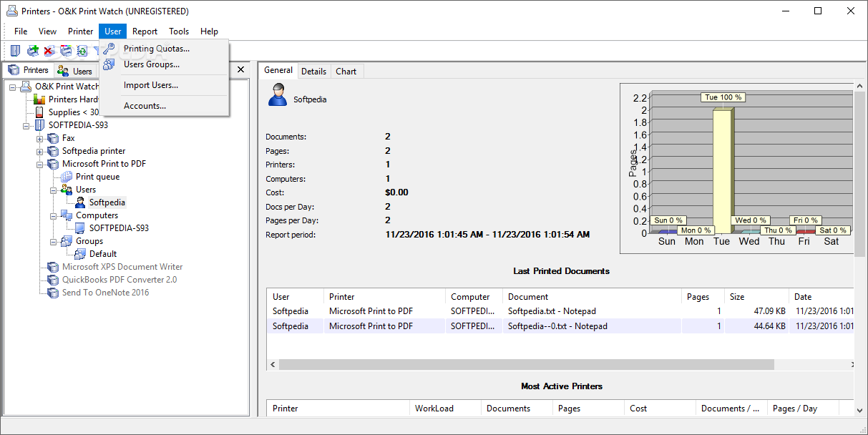Collapse the SOFTPEDIA-S93 server node
The height and width of the screenshot is (435, 868).
26,125
